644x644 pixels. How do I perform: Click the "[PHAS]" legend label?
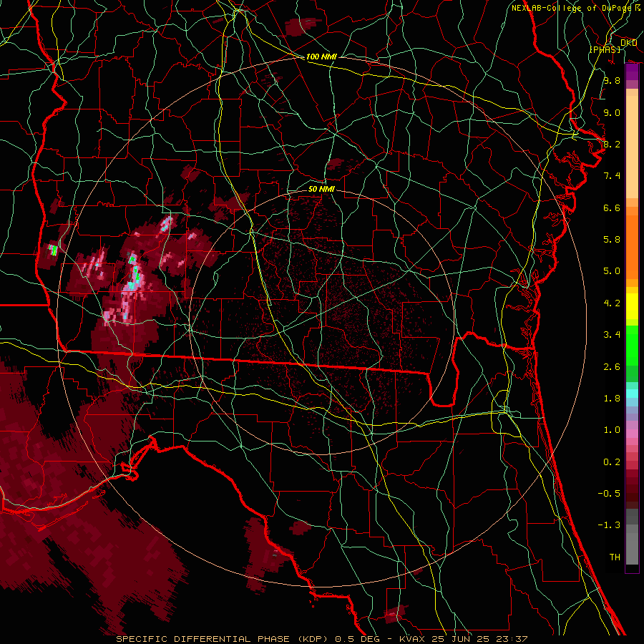click(605, 49)
